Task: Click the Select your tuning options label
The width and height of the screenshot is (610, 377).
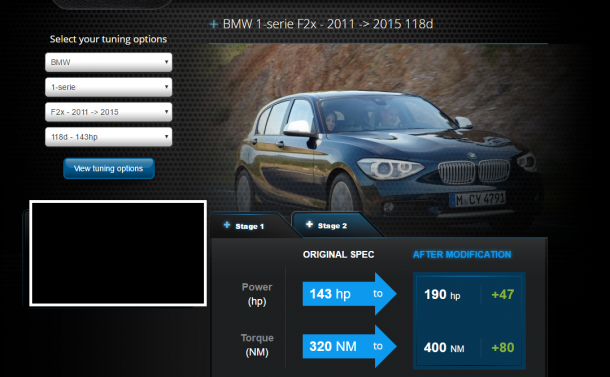Action: (x=108, y=39)
